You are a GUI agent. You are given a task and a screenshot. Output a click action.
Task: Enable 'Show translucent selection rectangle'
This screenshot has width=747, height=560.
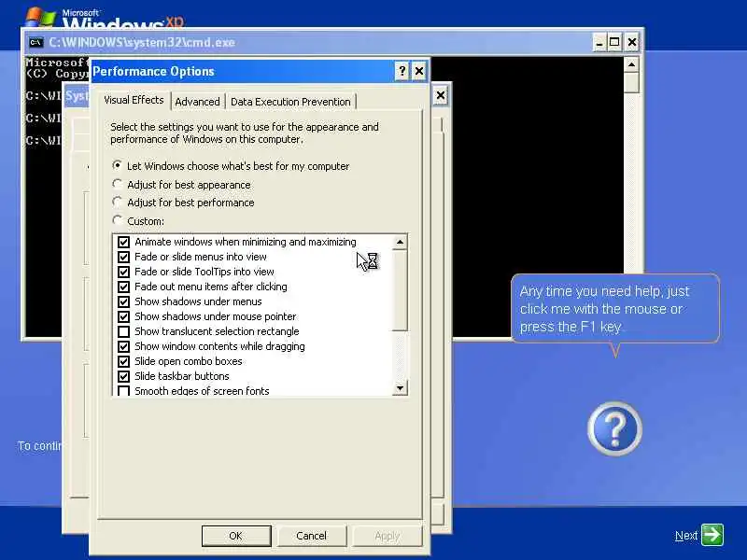124,331
